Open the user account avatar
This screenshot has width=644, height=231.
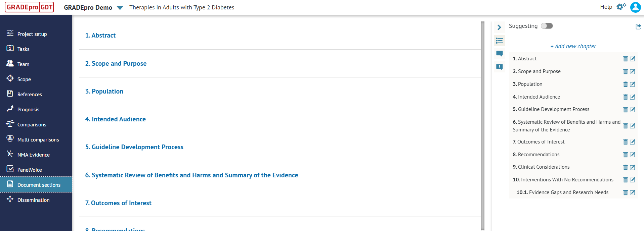tap(635, 7)
